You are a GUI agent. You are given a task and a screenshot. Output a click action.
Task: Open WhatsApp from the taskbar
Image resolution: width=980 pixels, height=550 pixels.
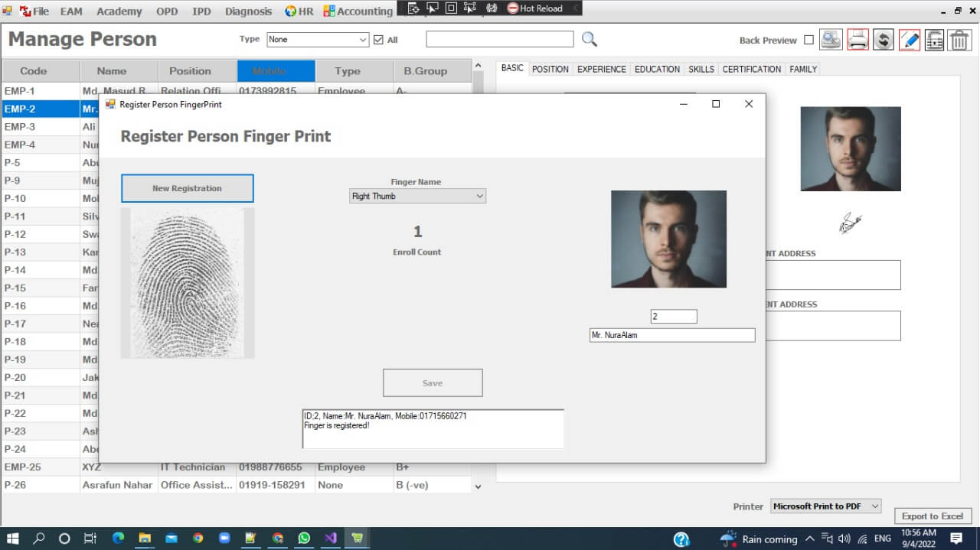pos(304,539)
